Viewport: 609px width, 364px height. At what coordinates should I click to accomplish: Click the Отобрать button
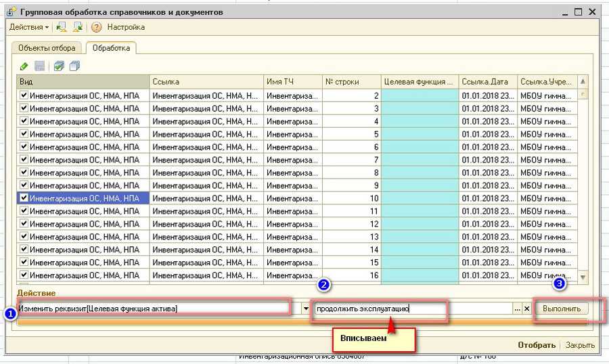click(x=537, y=345)
